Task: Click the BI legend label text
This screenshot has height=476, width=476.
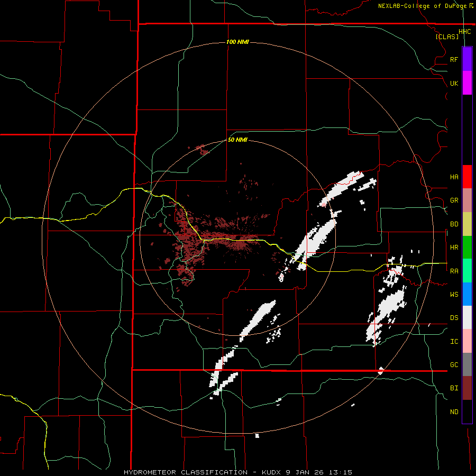Action: 454,388
